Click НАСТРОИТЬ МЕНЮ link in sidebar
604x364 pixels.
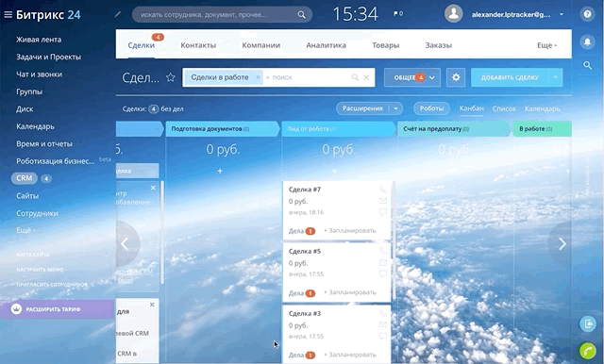(40, 270)
